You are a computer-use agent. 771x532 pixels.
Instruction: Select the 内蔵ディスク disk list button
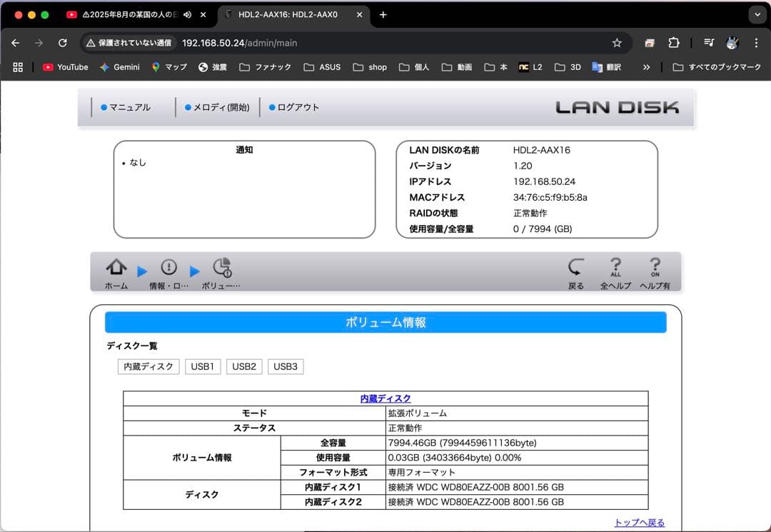(x=148, y=366)
